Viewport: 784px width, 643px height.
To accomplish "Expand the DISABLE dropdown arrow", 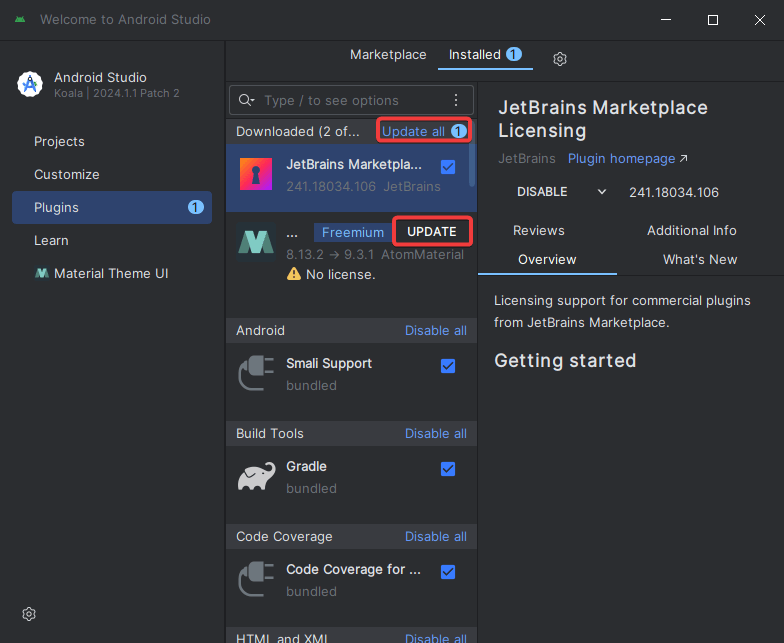I will tap(602, 192).
